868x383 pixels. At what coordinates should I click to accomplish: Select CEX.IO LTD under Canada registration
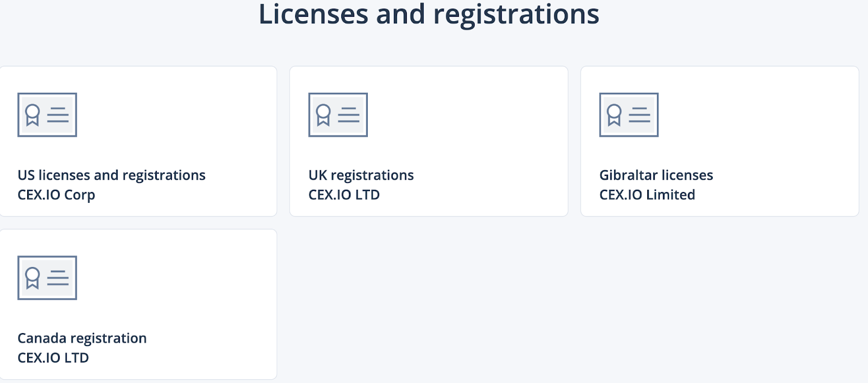[53, 358]
